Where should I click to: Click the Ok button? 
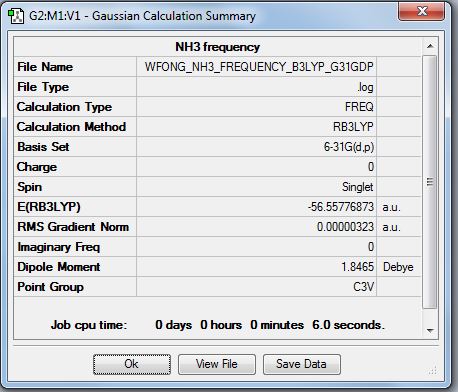132,364
